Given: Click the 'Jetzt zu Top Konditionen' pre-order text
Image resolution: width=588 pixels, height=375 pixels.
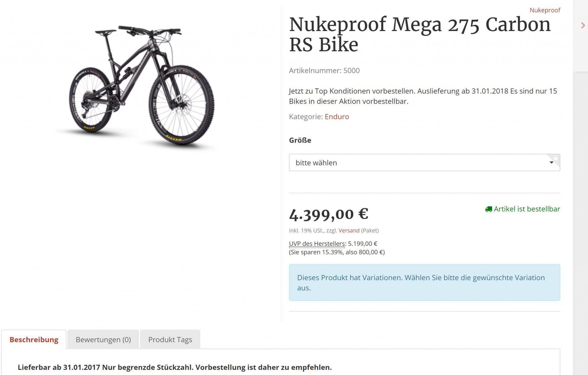Looking at the screenshot, I should pyautogui.click(x=423, y=96).
